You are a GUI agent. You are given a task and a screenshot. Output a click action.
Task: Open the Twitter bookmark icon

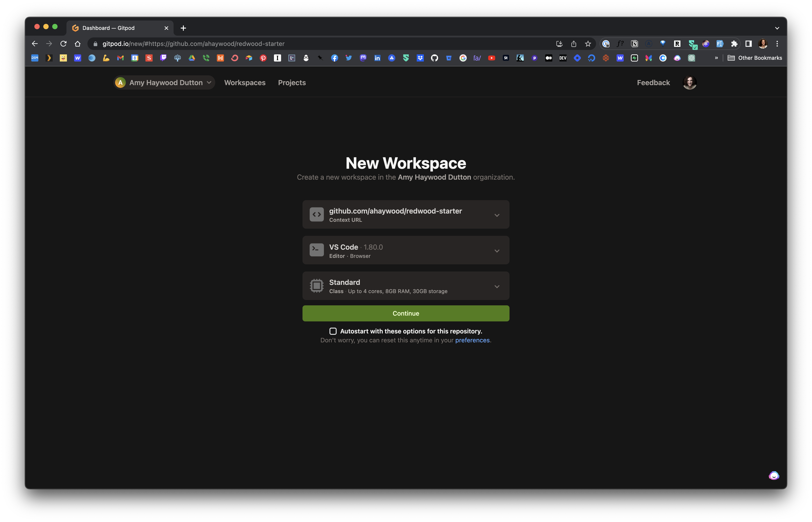click(x=348, y=58)
